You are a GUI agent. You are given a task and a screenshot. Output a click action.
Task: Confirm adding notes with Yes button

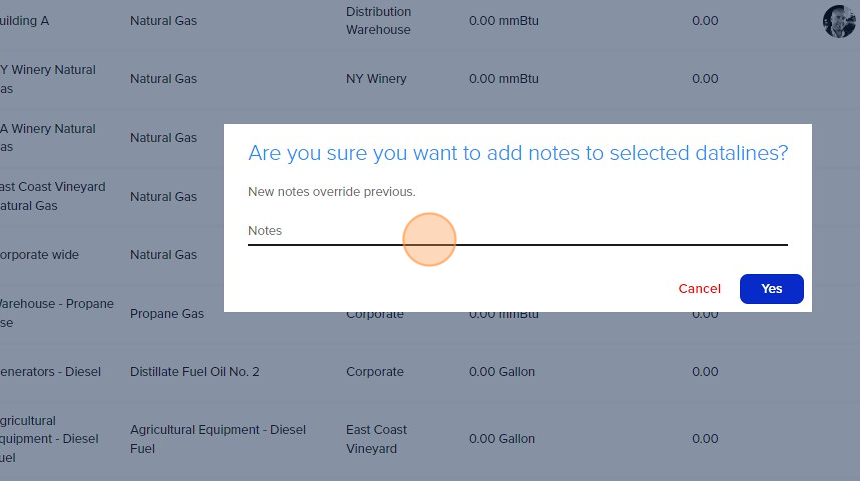click(x=771, y=288)
